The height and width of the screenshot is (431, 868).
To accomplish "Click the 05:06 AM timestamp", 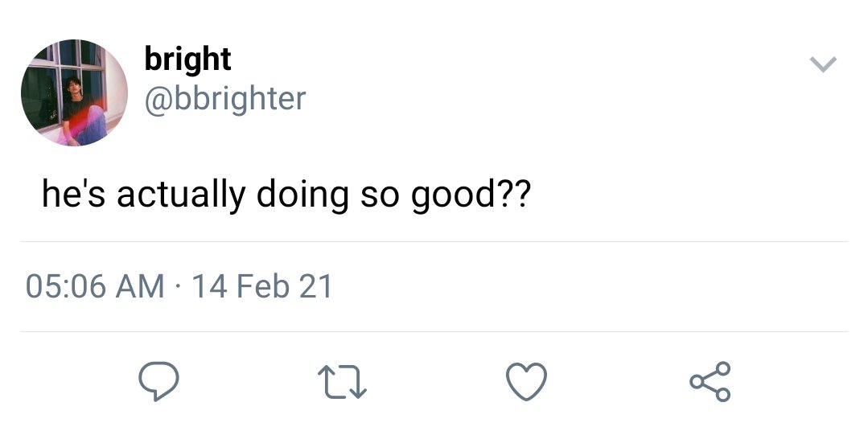I will click(x=95, y=286).
